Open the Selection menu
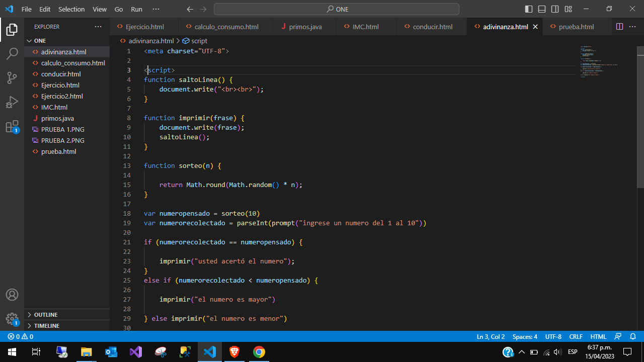The height and width of the screenshot is (362, 644). (71, 9)
